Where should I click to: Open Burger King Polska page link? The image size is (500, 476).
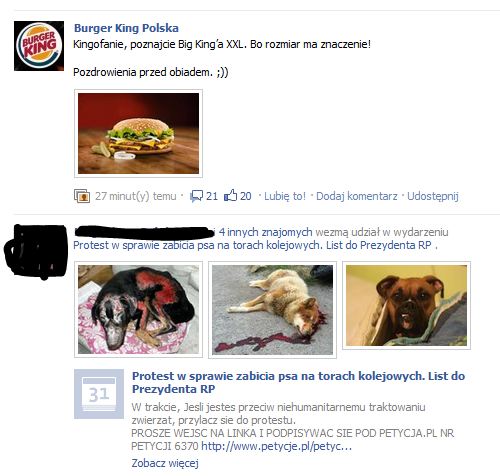(126, 28)
